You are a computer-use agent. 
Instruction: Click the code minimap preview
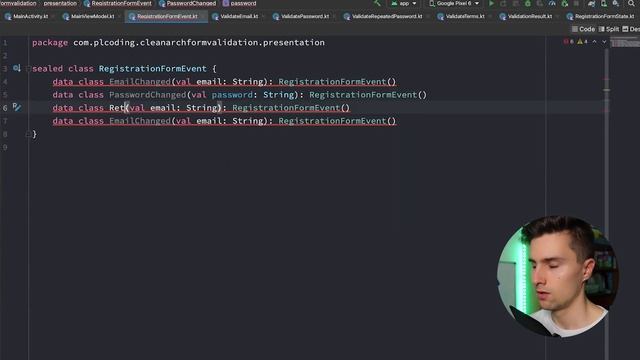click(625, 42)
